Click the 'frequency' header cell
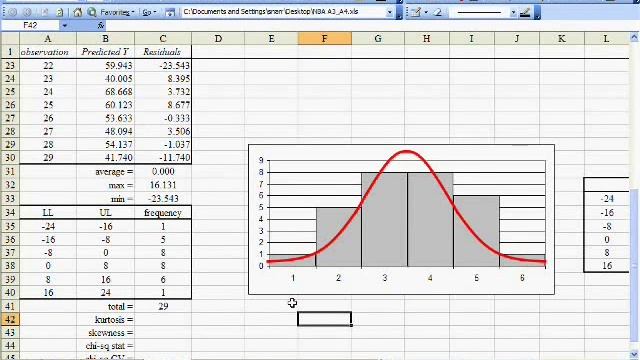Image resolution: width=640 pixels, height=360 pixels. tap(163, 213)
